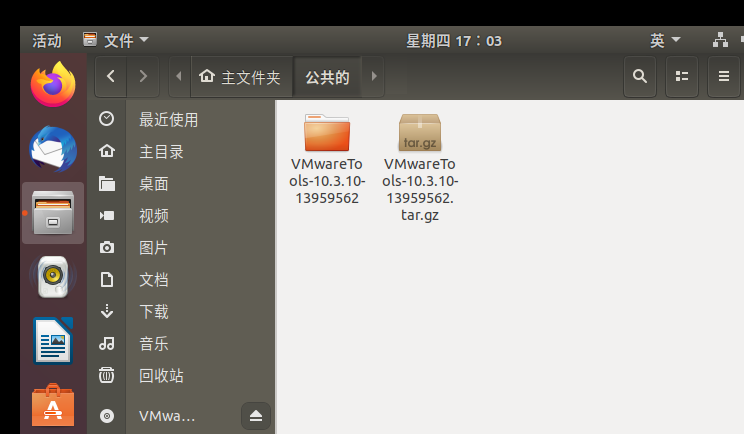Click the folder icon beside 桌面
This screenshot has width=744, height=434.
107,183
